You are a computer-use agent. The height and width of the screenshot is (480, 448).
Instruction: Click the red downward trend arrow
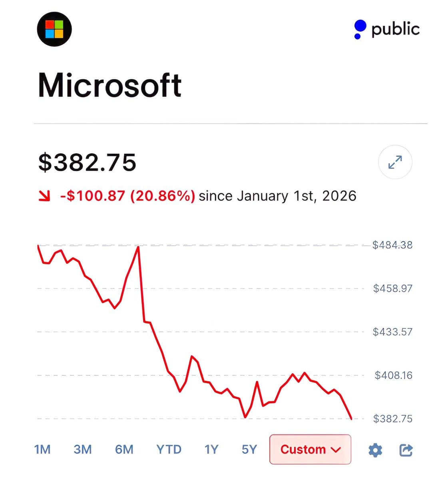coord(44,196)
